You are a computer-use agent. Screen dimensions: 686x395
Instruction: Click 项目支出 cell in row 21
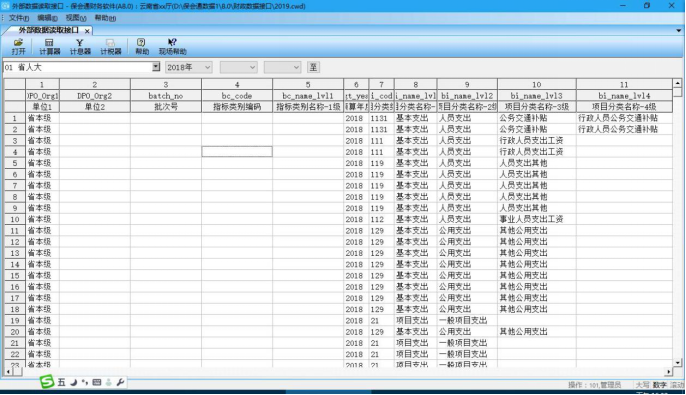(415, 343)
